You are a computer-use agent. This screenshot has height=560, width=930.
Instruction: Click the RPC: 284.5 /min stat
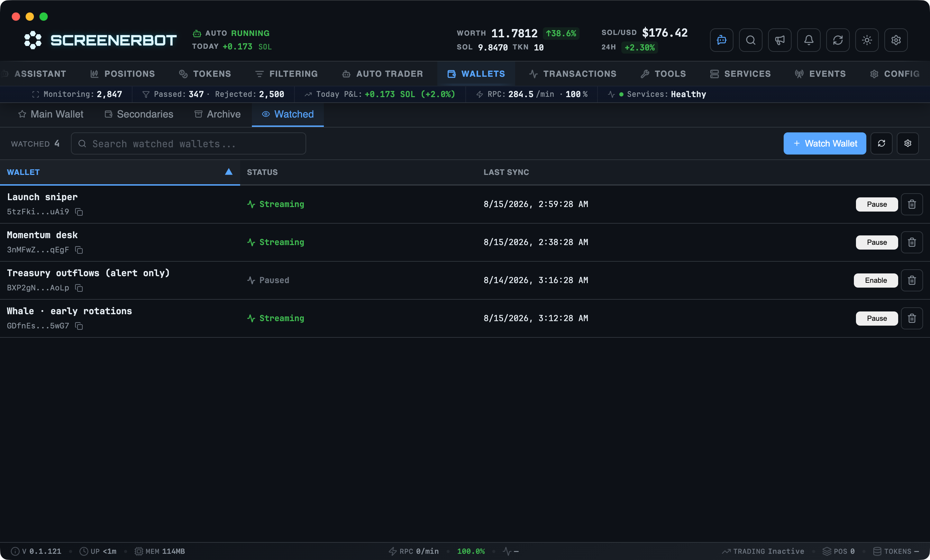point(531,94)
